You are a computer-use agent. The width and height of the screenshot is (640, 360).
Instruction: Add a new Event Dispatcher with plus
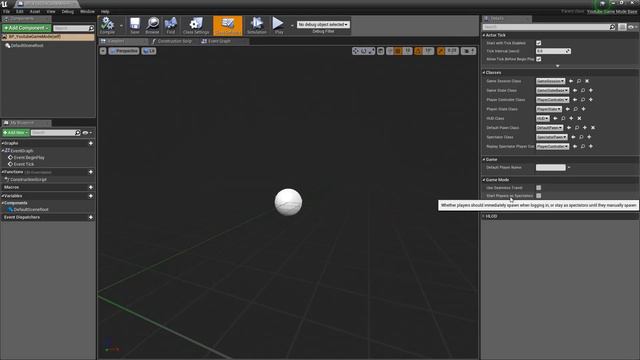click(x=91, y=218)
